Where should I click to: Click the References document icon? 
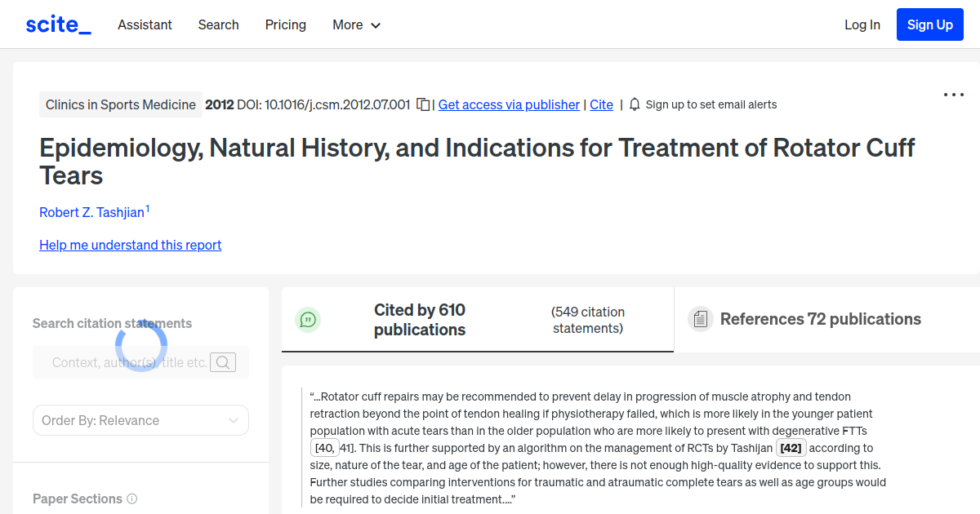701,318
